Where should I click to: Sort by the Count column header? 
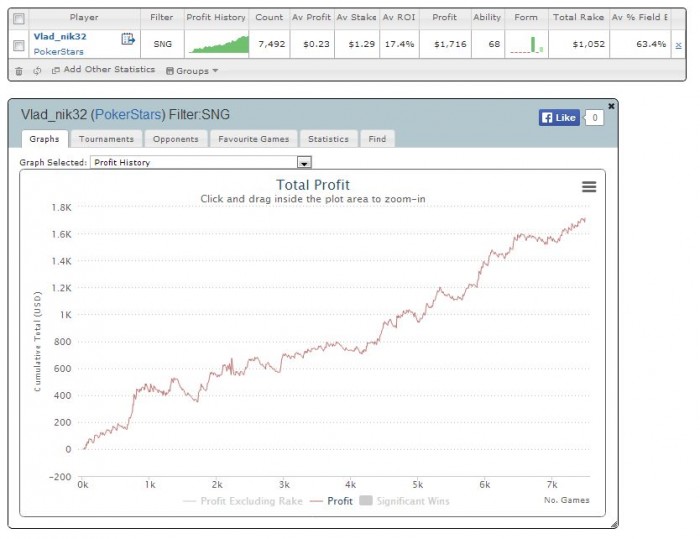point(269,17)
